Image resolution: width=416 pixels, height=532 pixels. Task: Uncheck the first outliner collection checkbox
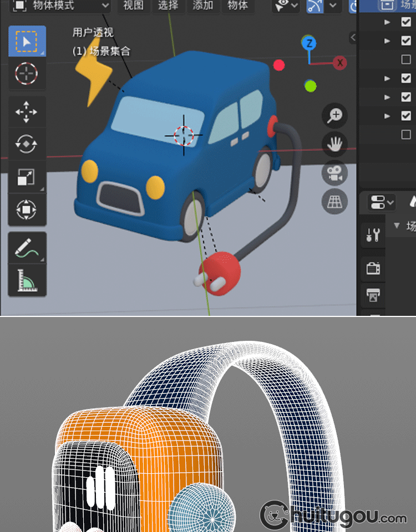406,22
